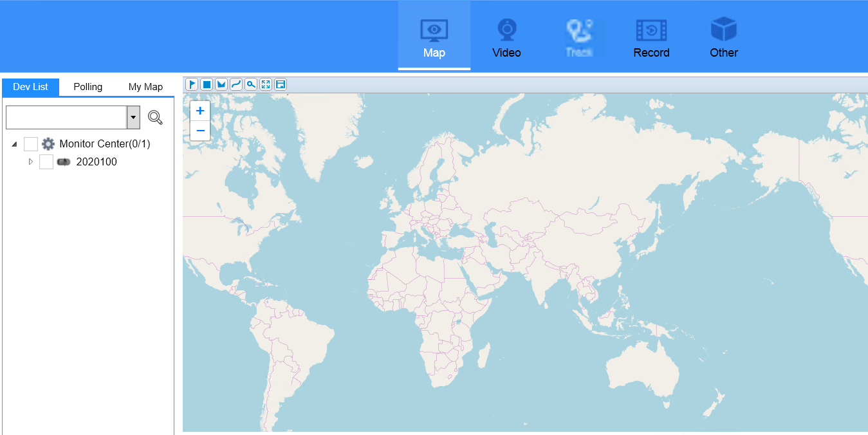The height and width of the screenshot is (435, 868).
Task: Click the device search magnifier icon
Action: [x=155, y=117]
